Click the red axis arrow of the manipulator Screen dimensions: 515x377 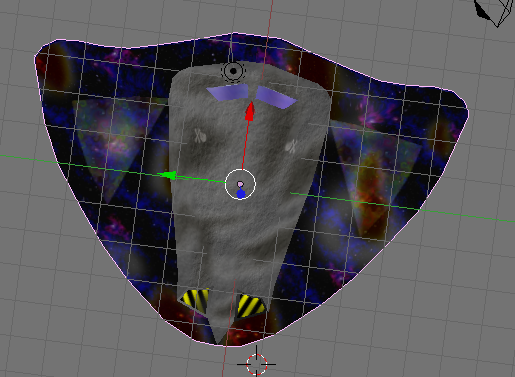[250, 111]
